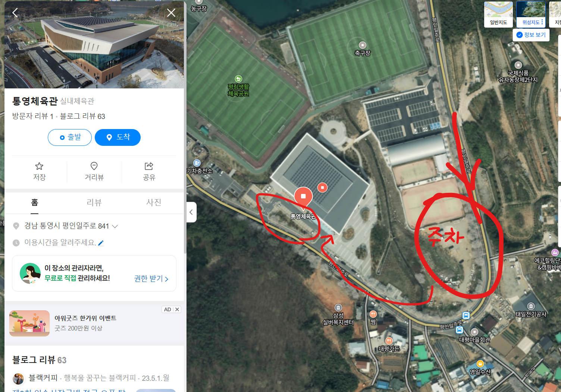
Task: Share place via 공유 icon
Action: click(x=149, y=171)
